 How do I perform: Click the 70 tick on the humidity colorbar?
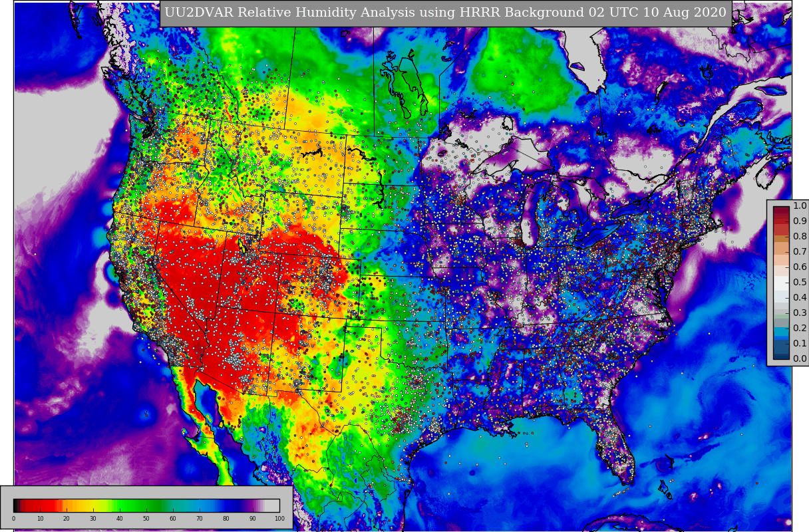[x=200, y=519]
